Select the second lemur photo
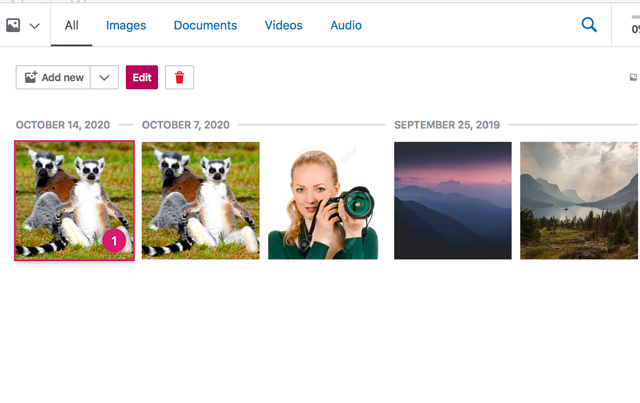 200,200
